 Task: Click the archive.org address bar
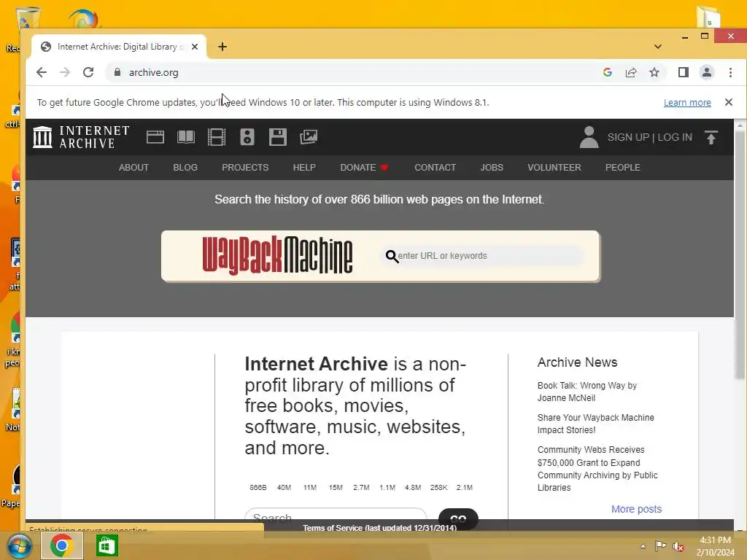pos(352,72)
